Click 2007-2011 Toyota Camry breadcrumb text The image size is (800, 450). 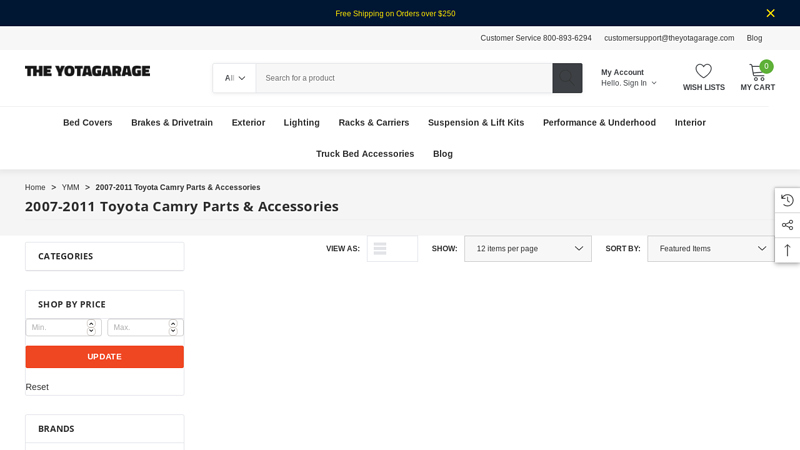pyautogui.click(x=178, y=187)
